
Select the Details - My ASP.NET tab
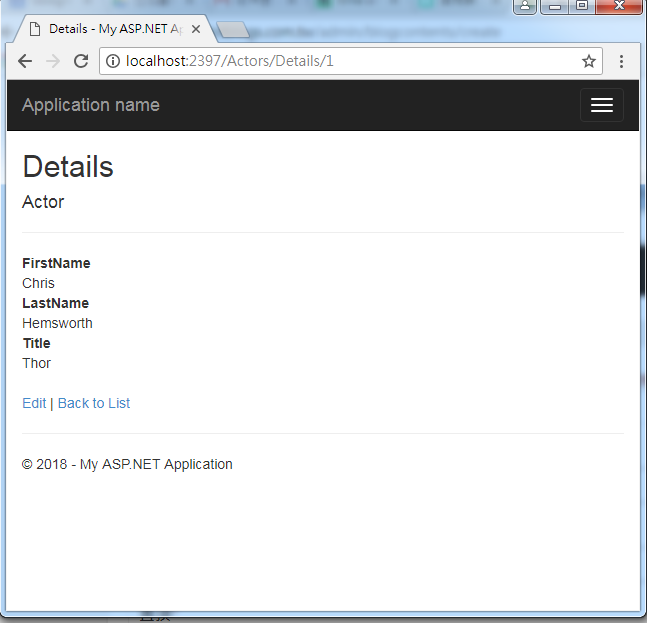coord(110,29)
